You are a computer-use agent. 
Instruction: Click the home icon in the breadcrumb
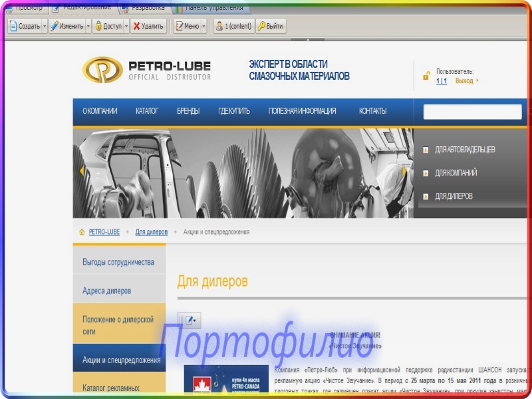tap(82, 232)
